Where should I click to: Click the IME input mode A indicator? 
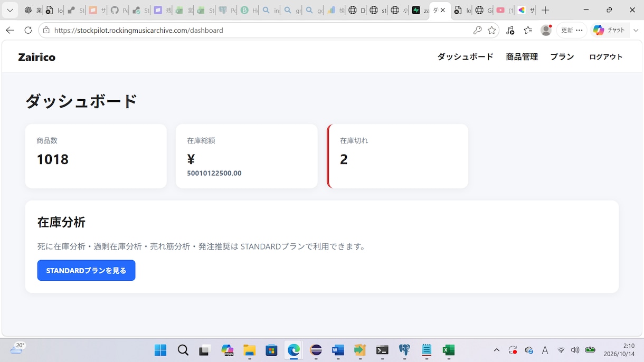[x=545, y=350]
